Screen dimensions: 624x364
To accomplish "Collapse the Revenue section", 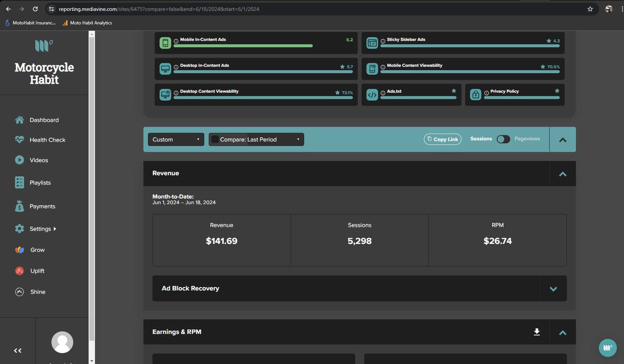I will tap(563, 174).
